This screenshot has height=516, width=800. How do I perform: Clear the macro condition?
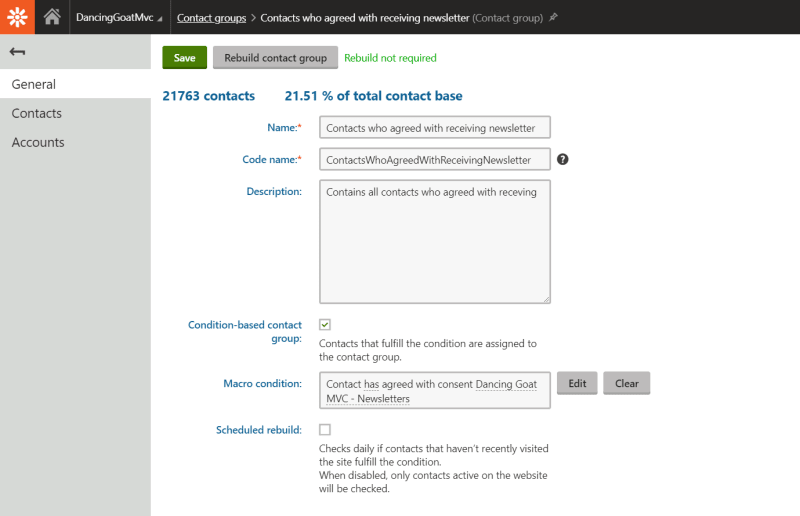[x=627, y=383]
